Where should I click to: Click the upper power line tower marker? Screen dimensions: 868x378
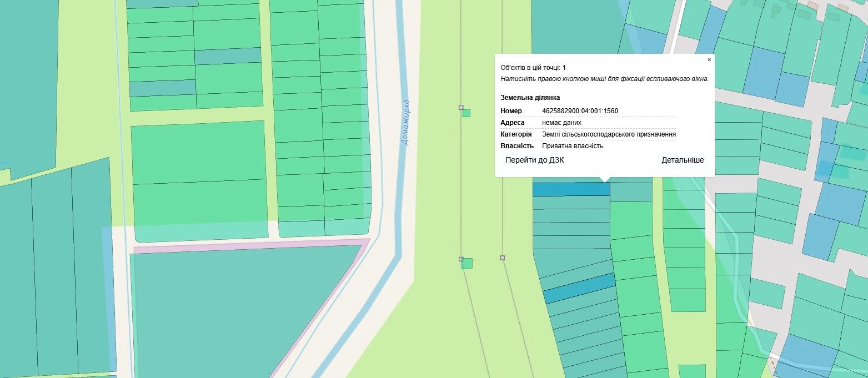tap(461, 107)
